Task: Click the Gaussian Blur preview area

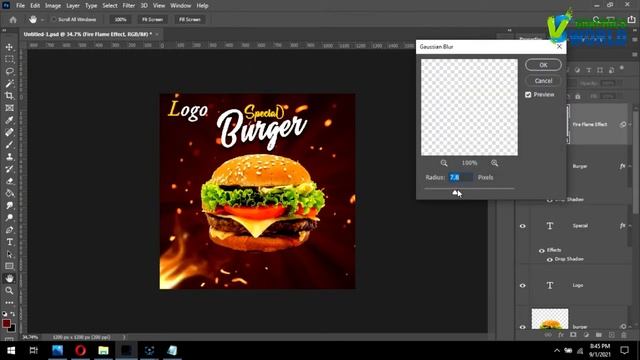Action: click(469, 107)
